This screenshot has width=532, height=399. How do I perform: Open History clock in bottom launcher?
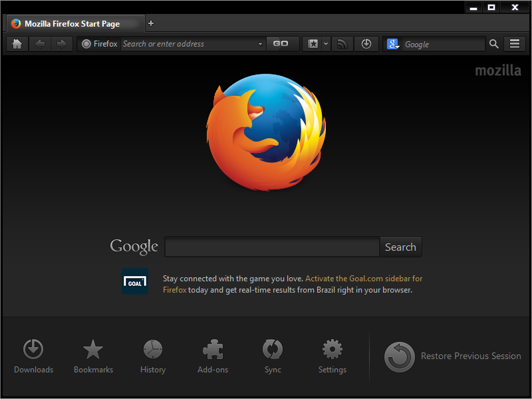(x=153, y=356)
